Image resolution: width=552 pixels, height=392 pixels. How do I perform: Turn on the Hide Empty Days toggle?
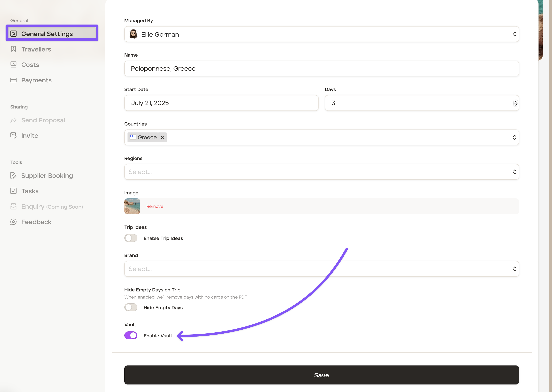pos(131,307)
